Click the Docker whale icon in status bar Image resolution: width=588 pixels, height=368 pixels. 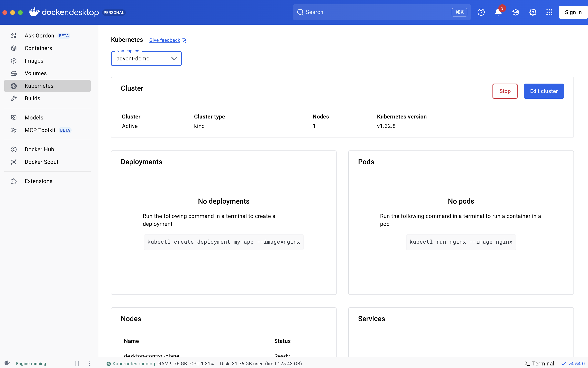click(x=7, y=363)
